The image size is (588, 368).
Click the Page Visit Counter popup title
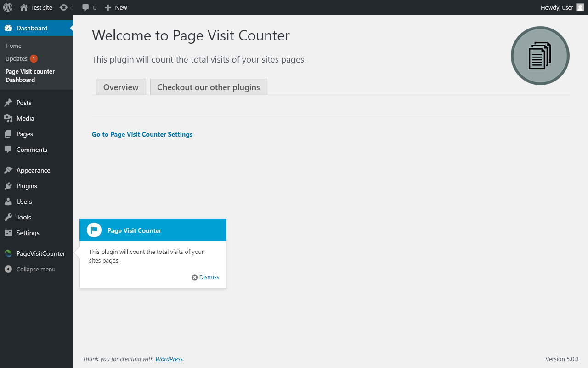tap(134, 230)
